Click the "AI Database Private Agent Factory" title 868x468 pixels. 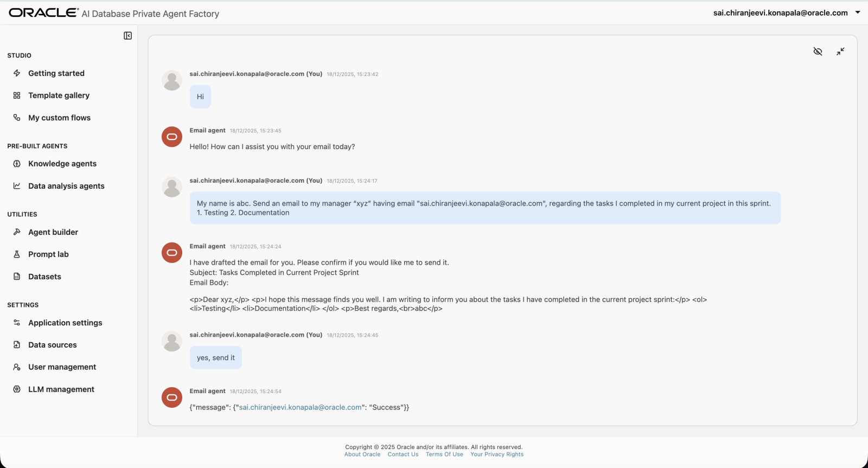coord(150,14)
